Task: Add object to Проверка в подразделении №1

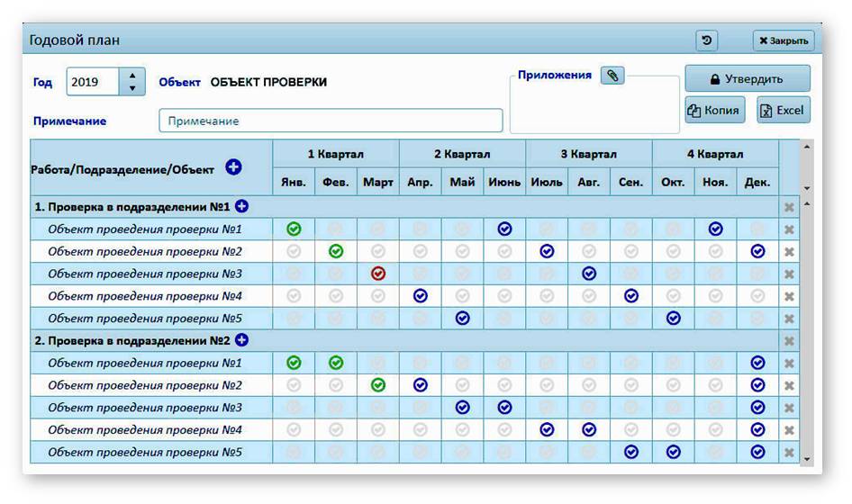Action: [x=241, y=206]
